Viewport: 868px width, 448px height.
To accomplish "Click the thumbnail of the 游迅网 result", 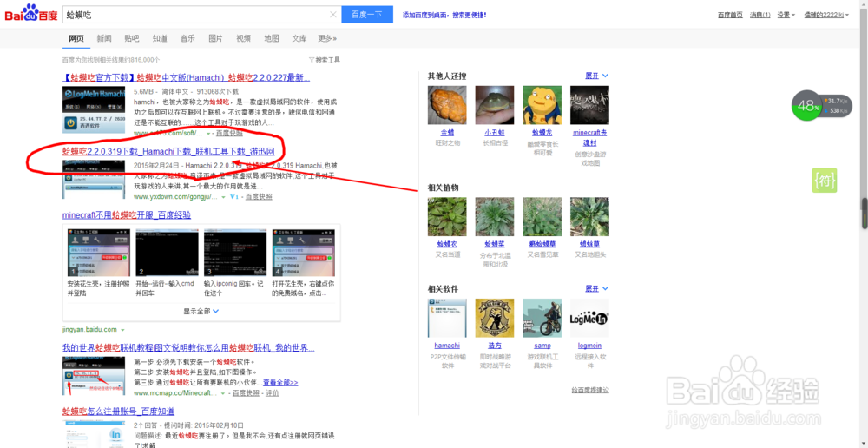I will tap(94, 179).
